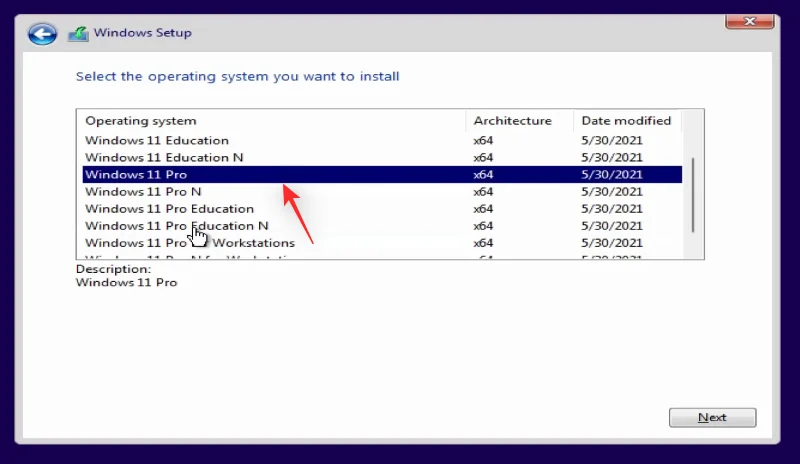Select Windows 11 Pro for Workstations row
The height and width of the screenshot is (464, 800).
tap(382, 243)
